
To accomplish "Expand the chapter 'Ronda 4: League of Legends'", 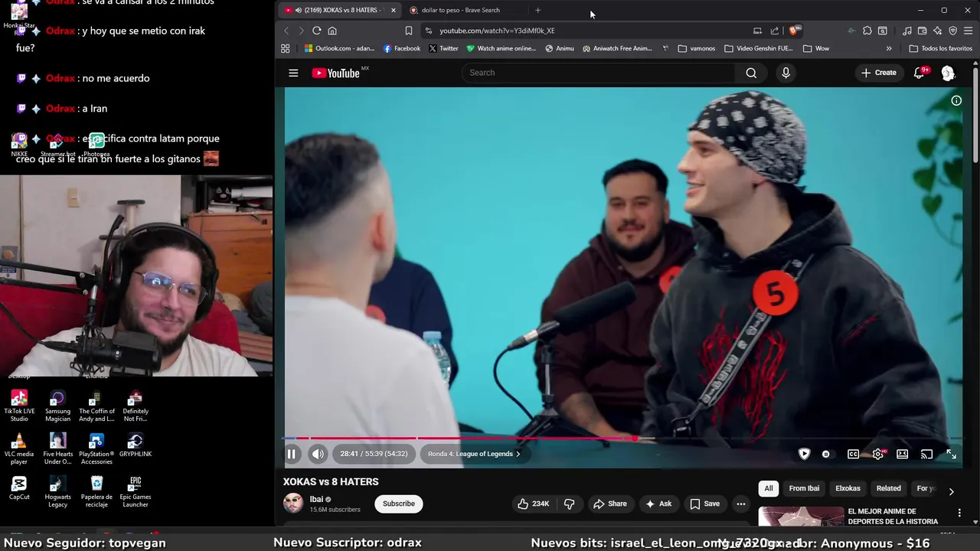I will pos(473,454).
